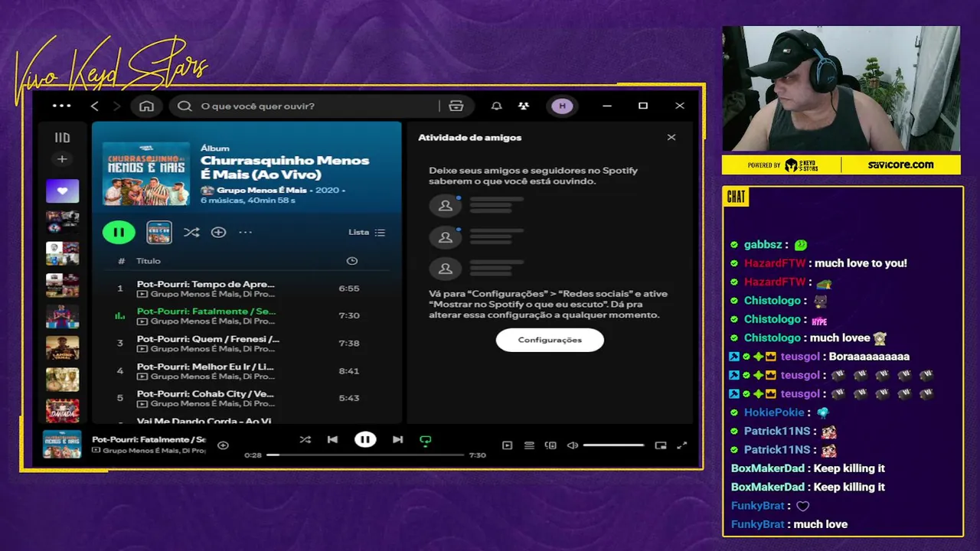Seek on the song progress bar
980x551 pixels.
365,455
